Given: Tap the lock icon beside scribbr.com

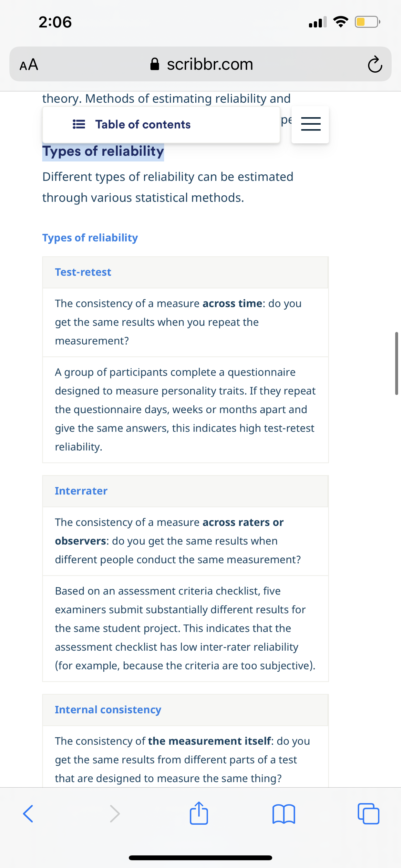Looking at the screenshot, I should (x=154, y=64).
